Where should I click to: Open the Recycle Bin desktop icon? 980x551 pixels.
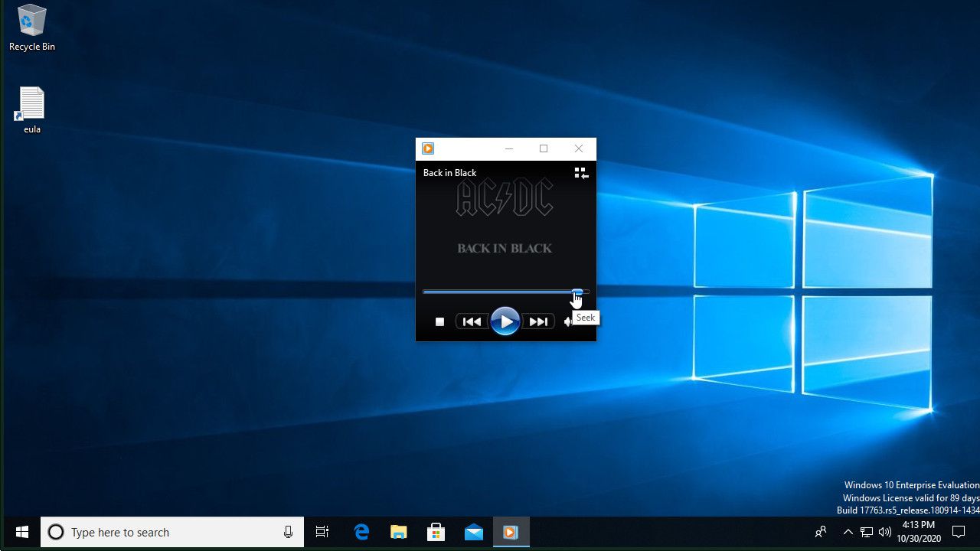(32, 28)
